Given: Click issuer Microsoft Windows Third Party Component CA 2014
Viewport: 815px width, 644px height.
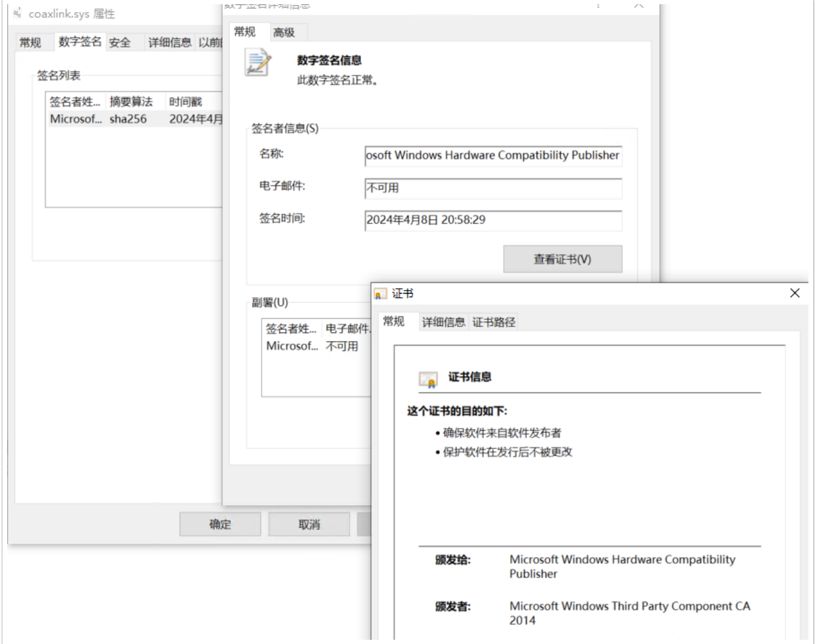Looking at the screenshot, I should point(630,613).
